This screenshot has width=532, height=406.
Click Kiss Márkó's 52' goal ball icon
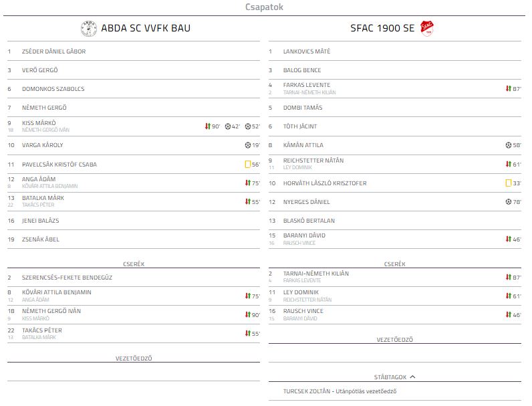[x=248, y=126]
